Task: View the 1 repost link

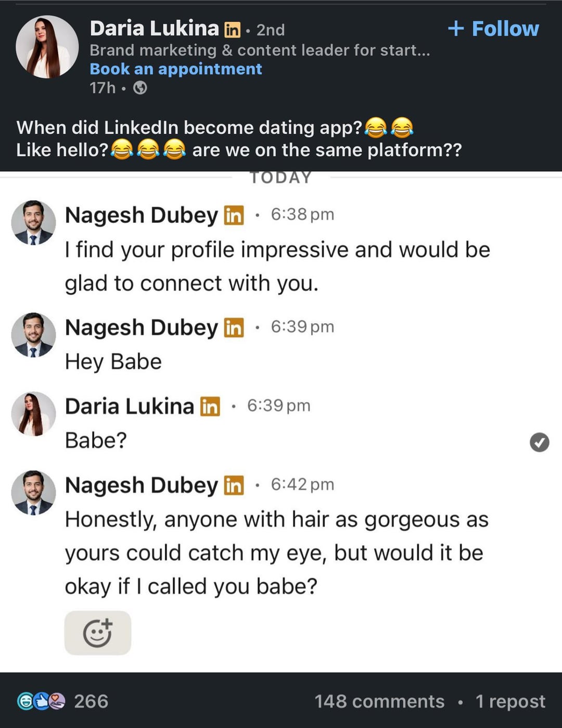Action: click(510, 701)
